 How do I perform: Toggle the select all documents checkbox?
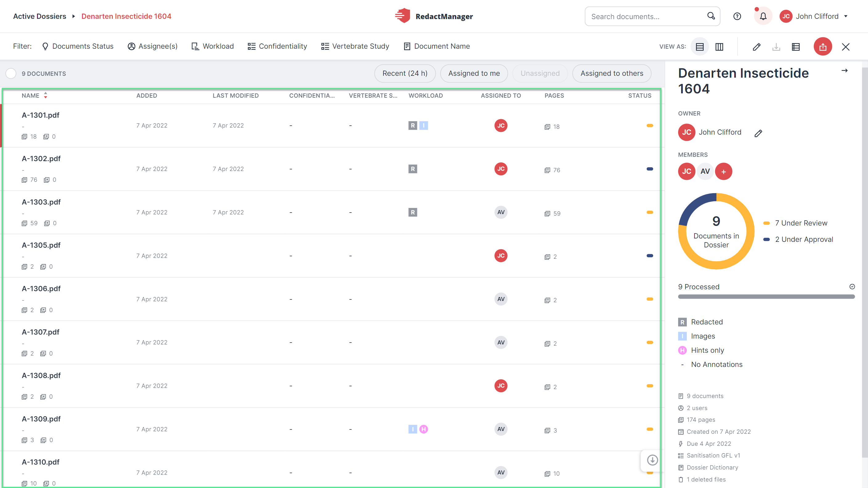11,73
